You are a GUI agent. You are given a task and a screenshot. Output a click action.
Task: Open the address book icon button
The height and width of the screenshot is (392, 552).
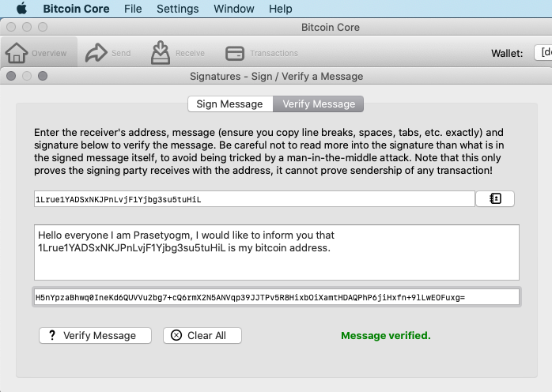point(495,199)
